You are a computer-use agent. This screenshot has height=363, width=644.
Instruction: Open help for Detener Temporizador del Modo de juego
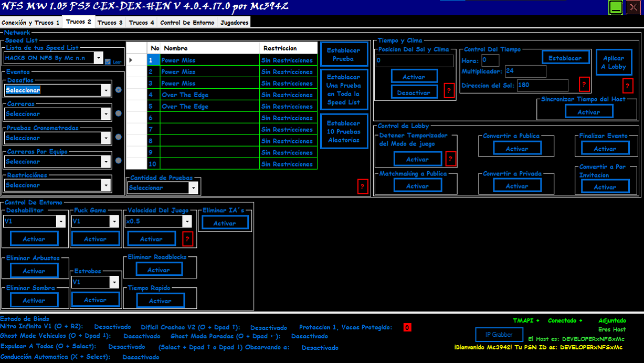tap(450, 159)
